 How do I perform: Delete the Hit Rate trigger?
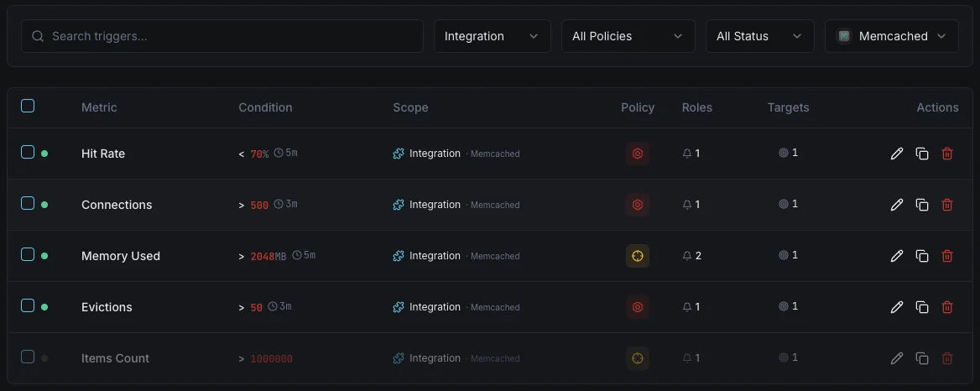(947, 154)
